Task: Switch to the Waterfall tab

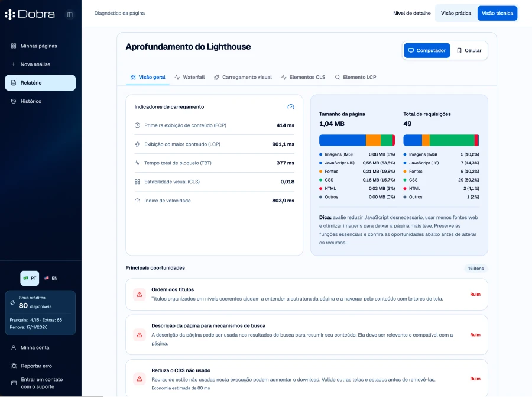Action: coord(190,77)
